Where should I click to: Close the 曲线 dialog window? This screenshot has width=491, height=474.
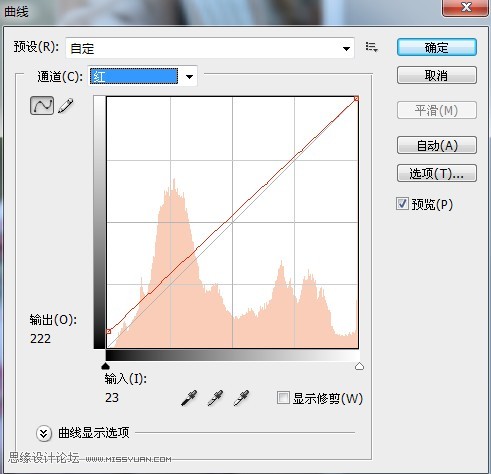[466, 7]
